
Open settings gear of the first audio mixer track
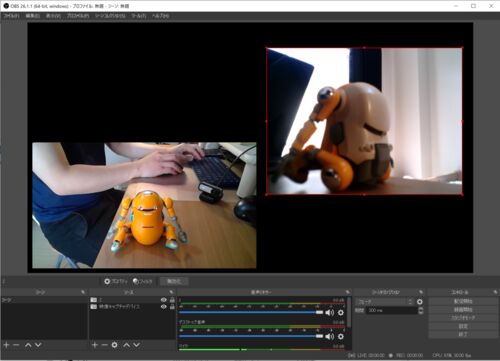(x=341, y=313)
